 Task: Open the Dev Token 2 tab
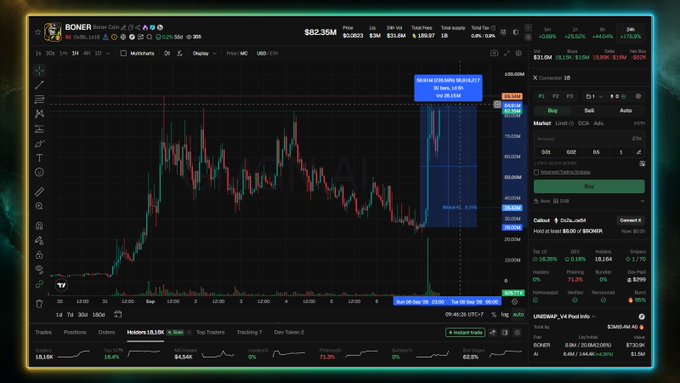point(289,332)
